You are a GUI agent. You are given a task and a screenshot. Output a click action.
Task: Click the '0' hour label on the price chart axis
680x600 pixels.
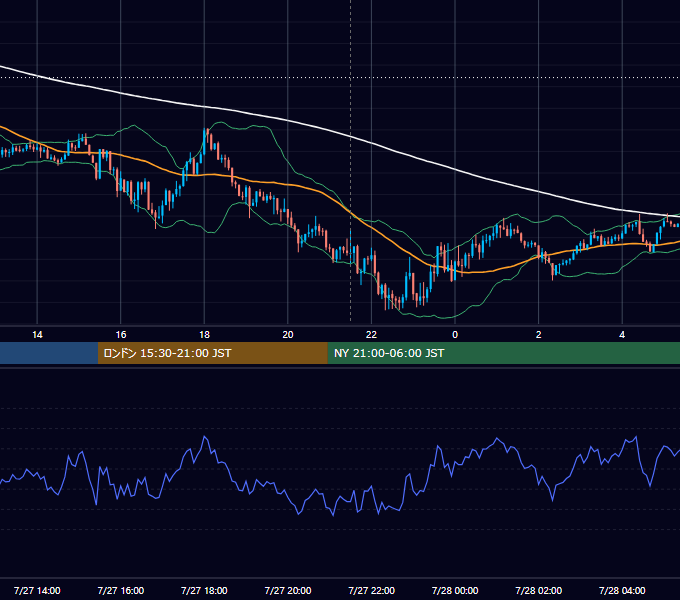tap(455, 335)
